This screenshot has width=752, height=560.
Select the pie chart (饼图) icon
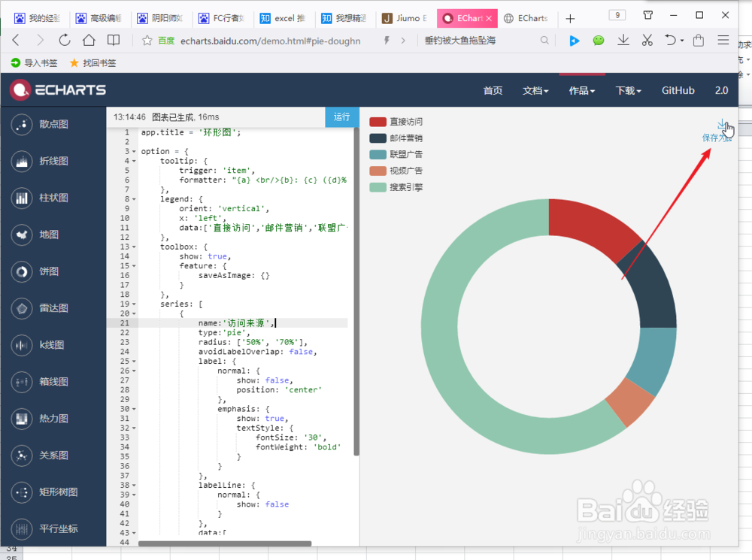click(22, 272)
